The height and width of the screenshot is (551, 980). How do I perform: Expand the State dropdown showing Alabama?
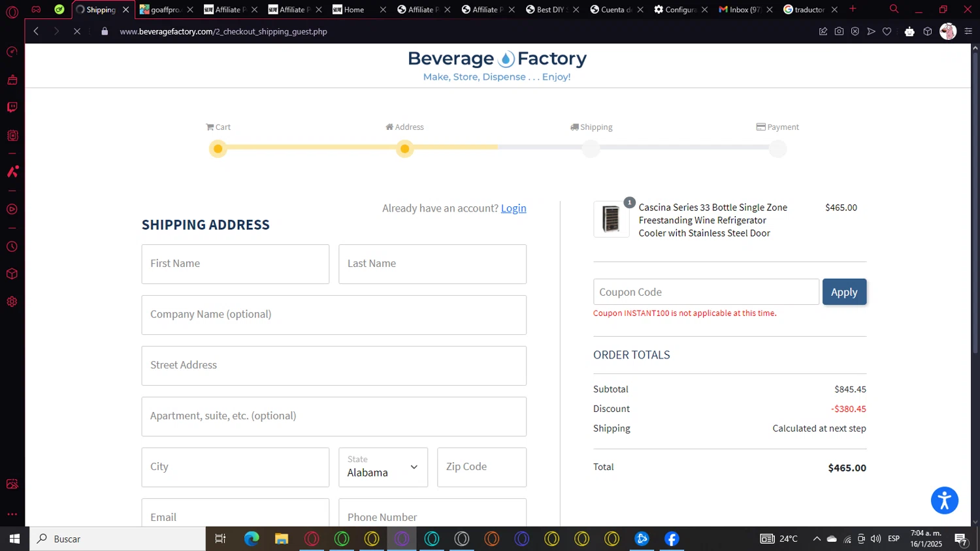(383, 467)
